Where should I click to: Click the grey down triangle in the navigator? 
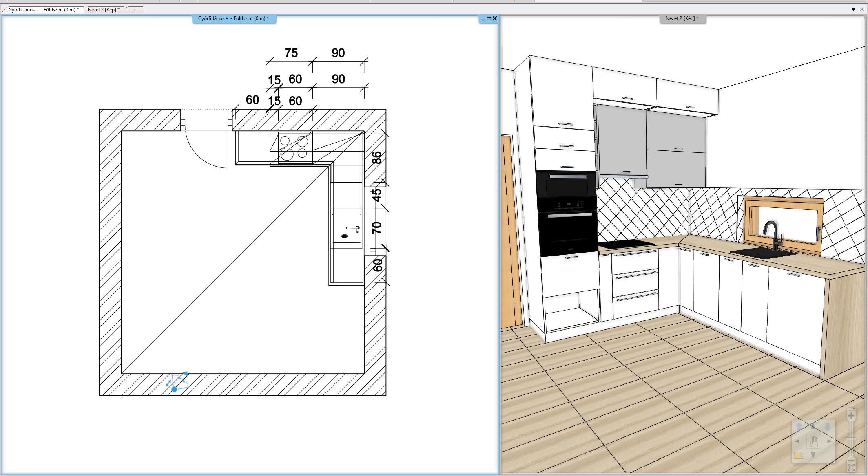813,456
